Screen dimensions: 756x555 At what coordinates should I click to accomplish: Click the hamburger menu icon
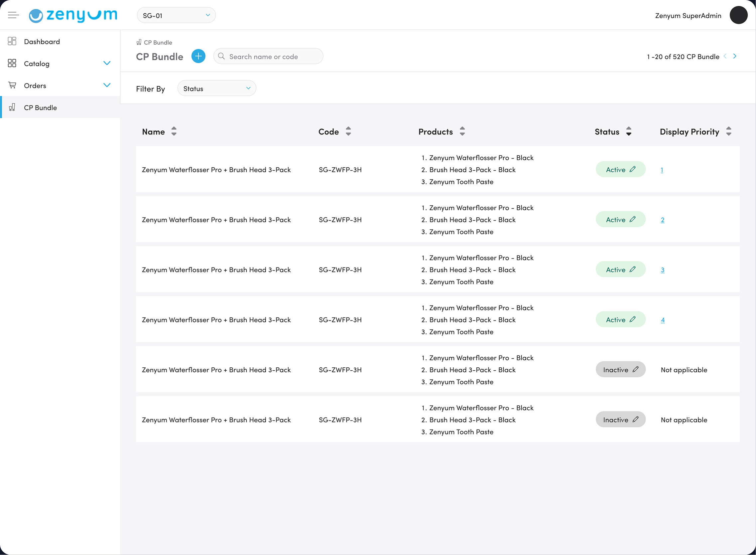coord(13,15)
